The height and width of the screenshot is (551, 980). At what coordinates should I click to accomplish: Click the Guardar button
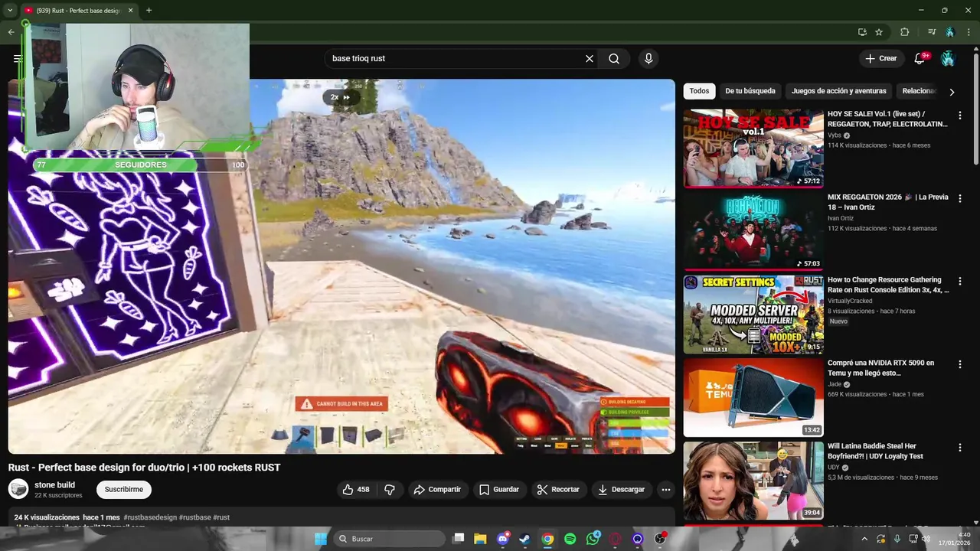499,490
